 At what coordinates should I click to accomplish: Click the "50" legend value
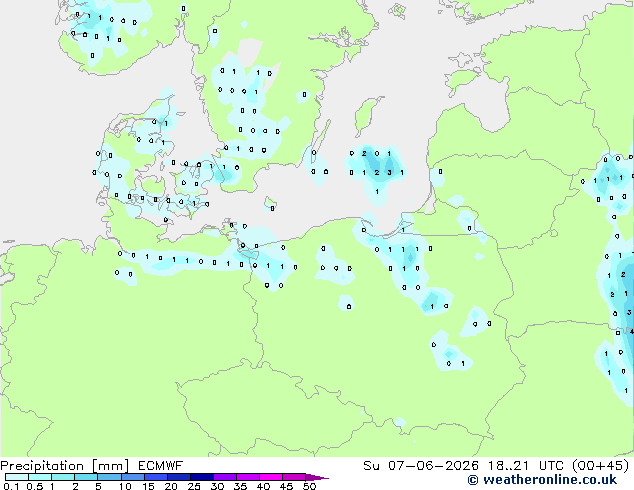tap(310, 486)
